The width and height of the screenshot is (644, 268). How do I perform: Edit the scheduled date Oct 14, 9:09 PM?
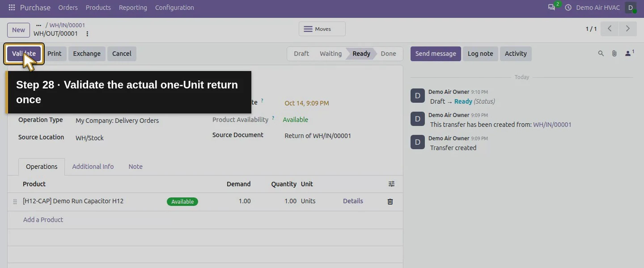(x=307, y=103)
